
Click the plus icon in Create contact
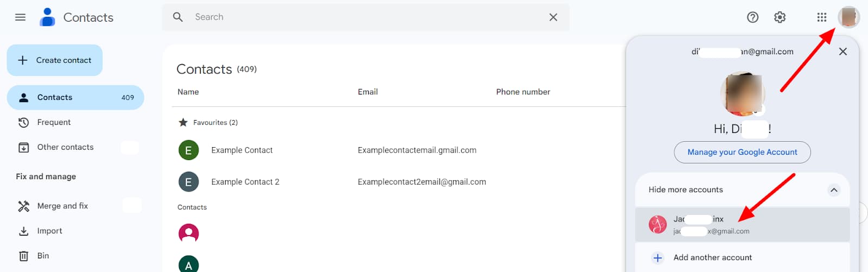coord(23,60)
